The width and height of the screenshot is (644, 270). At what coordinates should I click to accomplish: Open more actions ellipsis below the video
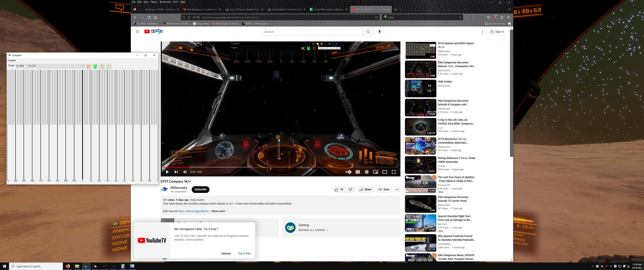click(x=397, y=189)
